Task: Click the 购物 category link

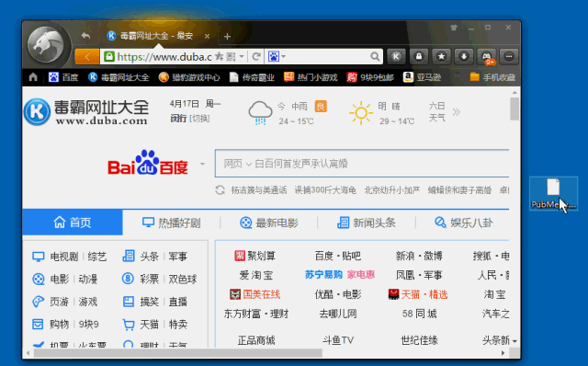Action: click(59, 324)
